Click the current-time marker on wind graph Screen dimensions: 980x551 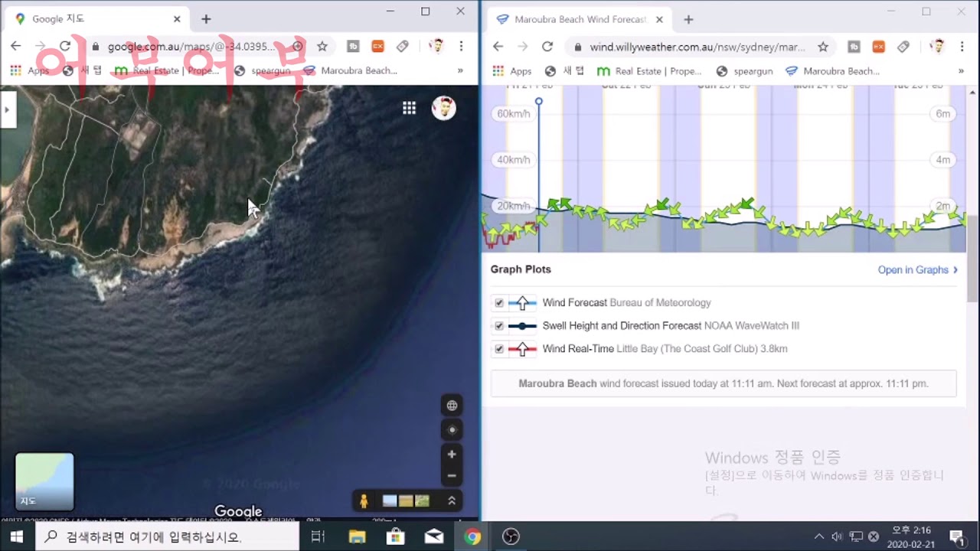[539, 101]
